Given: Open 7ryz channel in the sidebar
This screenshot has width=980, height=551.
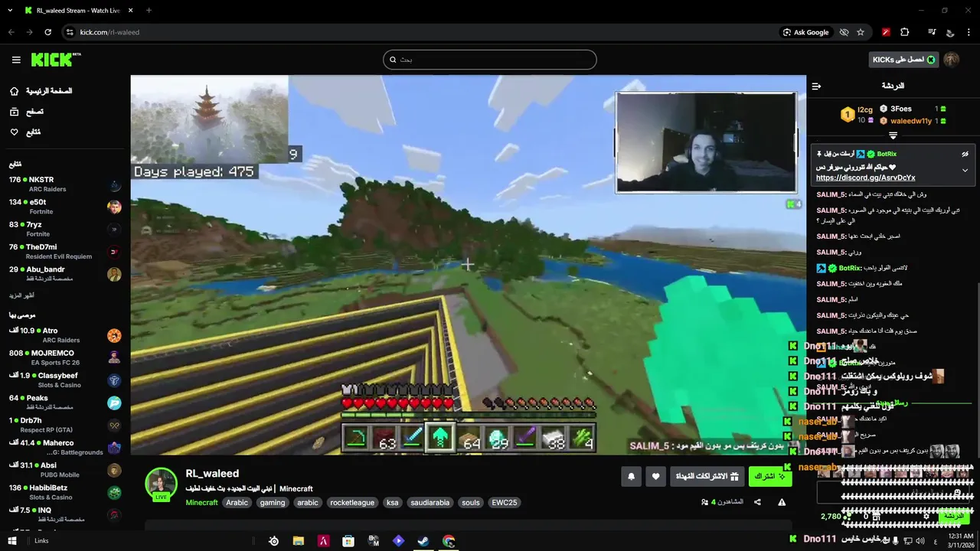Looking at the screenshot, I should [x=64, y=229].
